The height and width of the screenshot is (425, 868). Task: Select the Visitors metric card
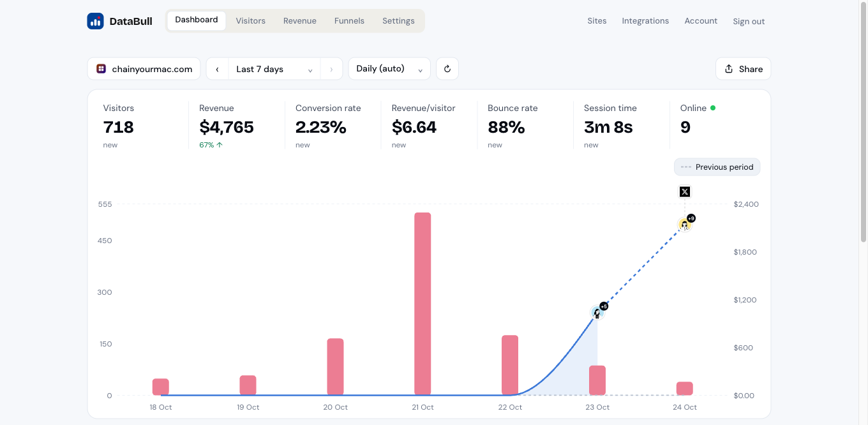[x=142, y=126]
